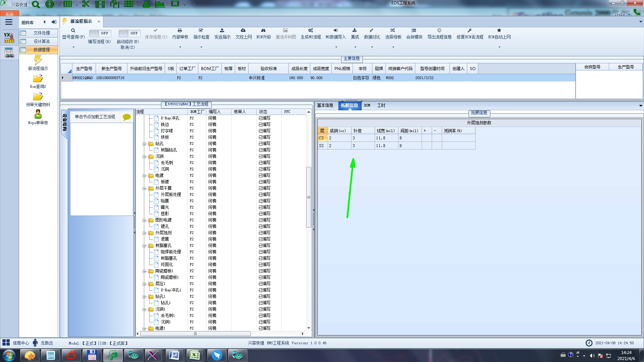
Task: Collapse the 图形电镀 tree folder
Action: [x=144, y=220]
